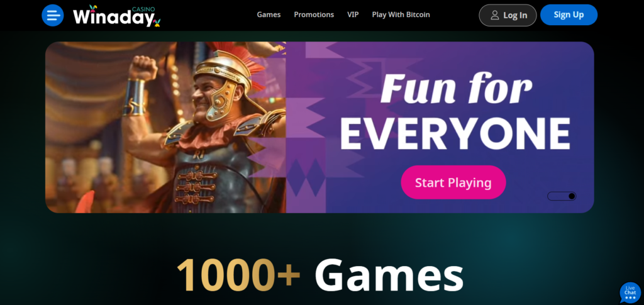The height and width of the screenshot is (305, 644).
Task: Click the jester hat atop the Winaday logo
Action: [x=93, y=7]
